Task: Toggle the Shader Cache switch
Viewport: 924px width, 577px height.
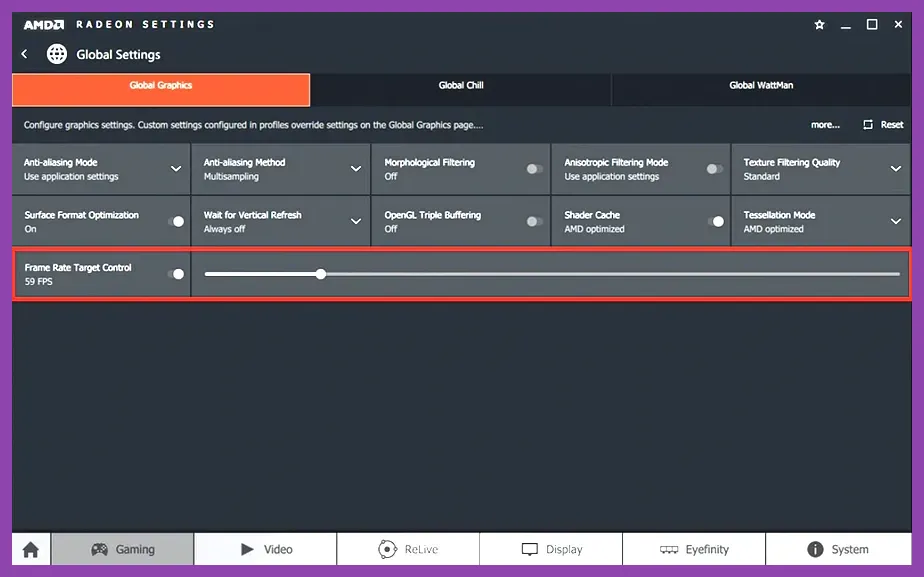Action: click(x=715, y=222)
